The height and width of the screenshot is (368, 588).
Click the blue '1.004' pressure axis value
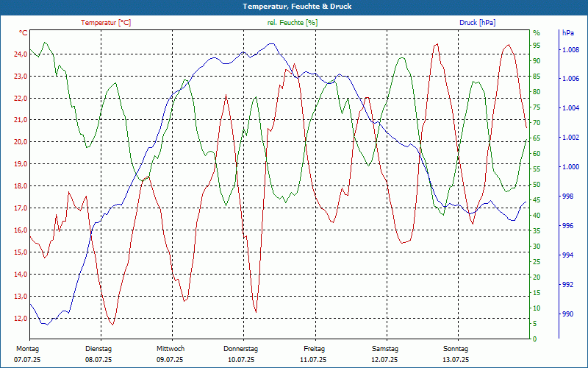(x=571, y=108)
